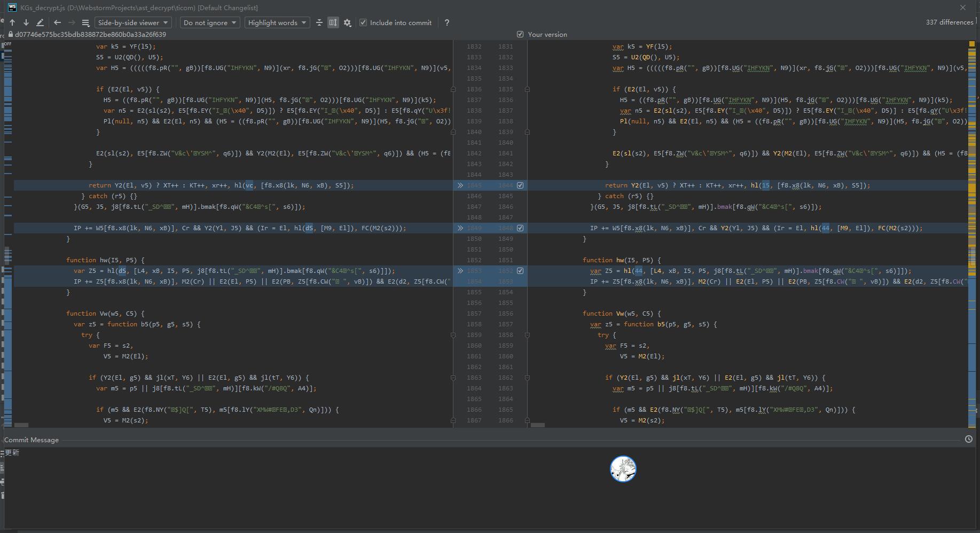Click lock icon beside revision hash
Image resolution: width=980 pixels, height=533 pixels.
(x=10, y=34)
